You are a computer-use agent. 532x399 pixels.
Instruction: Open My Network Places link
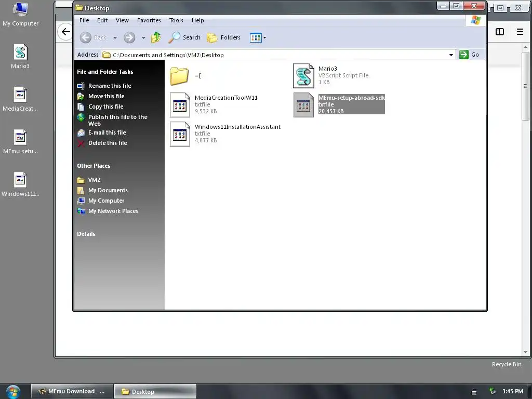point(113,211)
